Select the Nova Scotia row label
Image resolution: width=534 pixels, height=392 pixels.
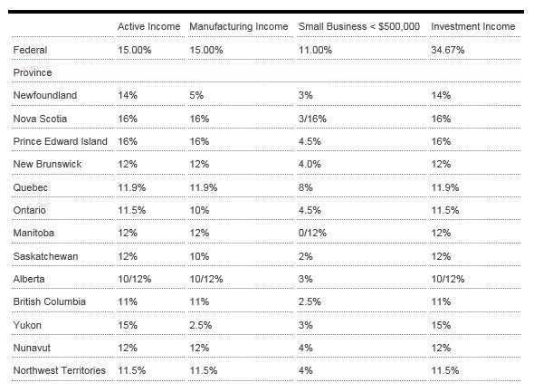point(40,119)
